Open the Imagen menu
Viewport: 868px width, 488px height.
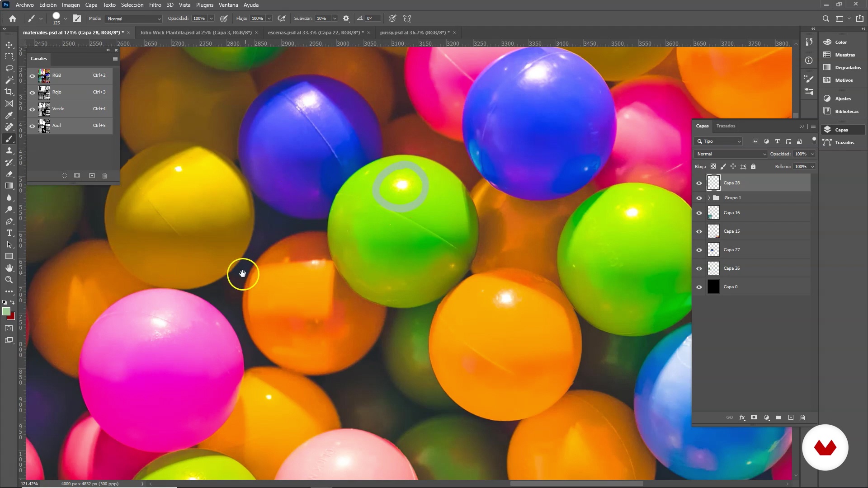pyautogui.click(x=71, y=5)
